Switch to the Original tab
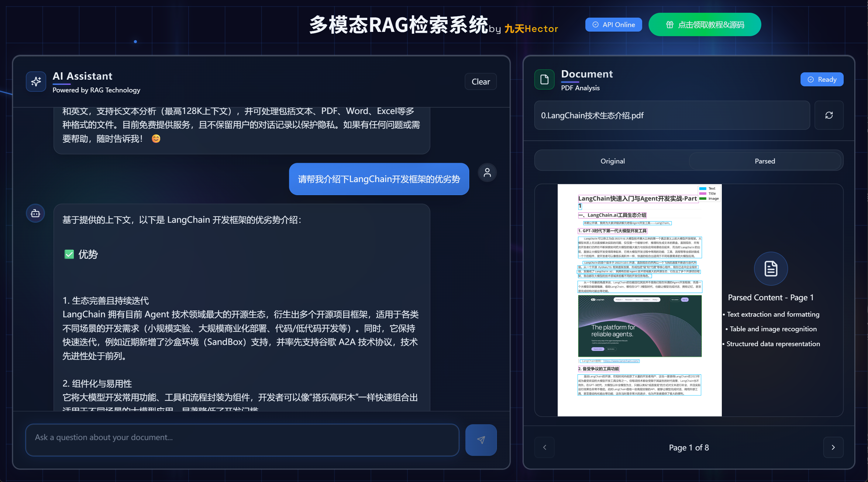The image size is (868, 482). 612,161
